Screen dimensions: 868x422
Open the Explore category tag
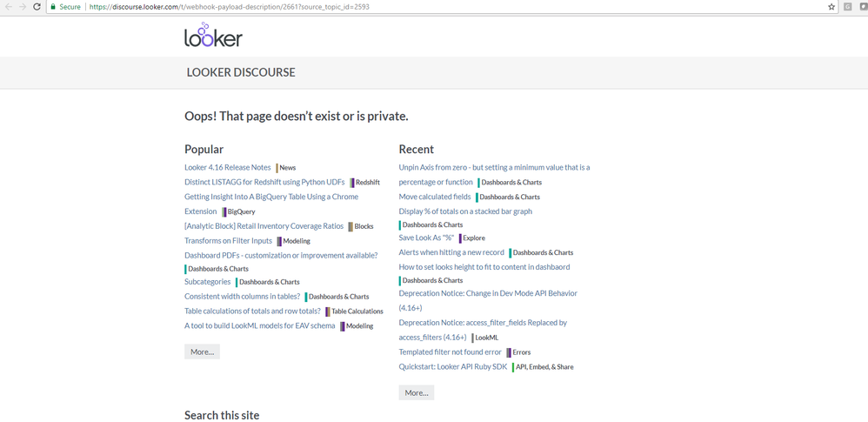[x=472, y=238]
